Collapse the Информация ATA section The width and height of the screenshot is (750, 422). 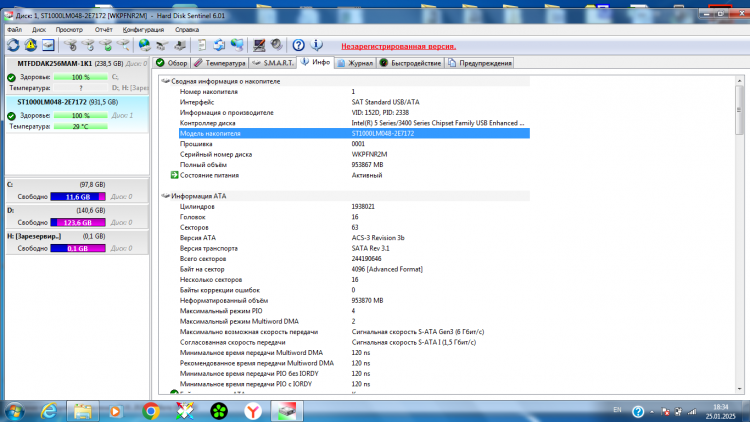click(165, 196)
